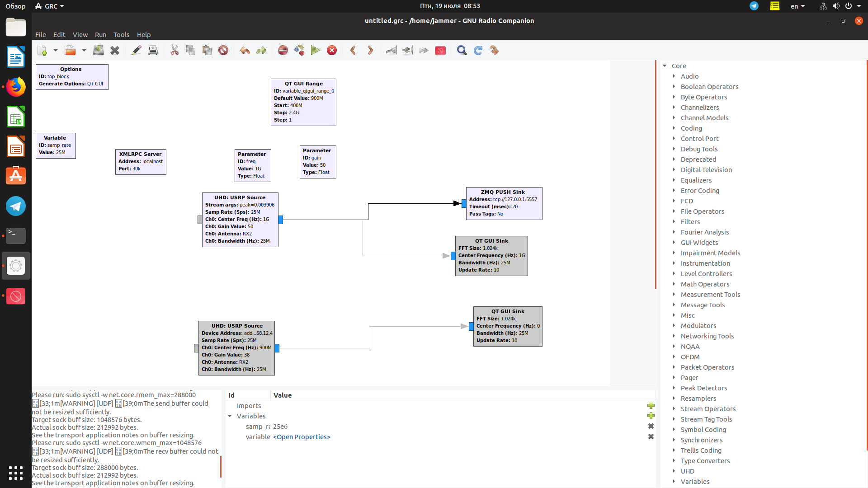Select the Options block

[x=72, y=77]
